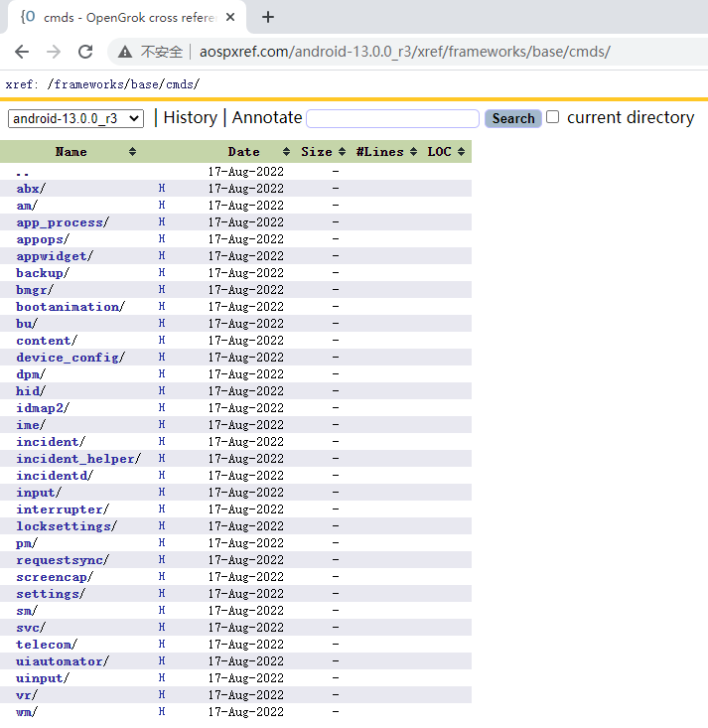
Task: Click the history H icon for hid
Action: coord(162,390)
